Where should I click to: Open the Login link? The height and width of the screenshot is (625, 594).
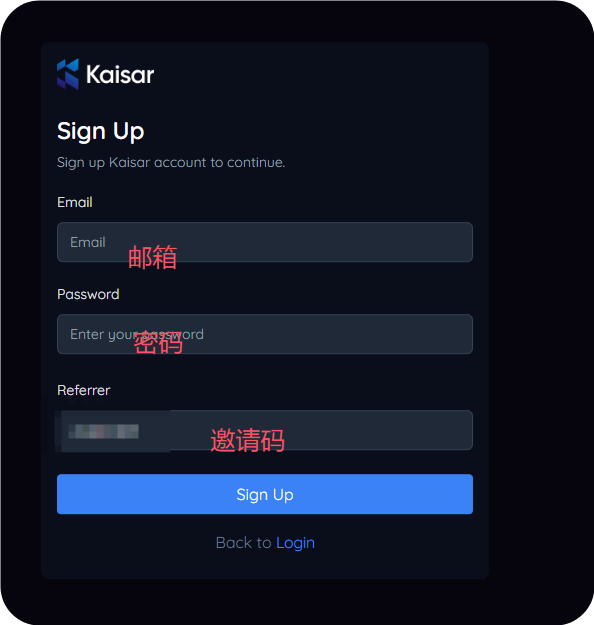pos(295,543)
